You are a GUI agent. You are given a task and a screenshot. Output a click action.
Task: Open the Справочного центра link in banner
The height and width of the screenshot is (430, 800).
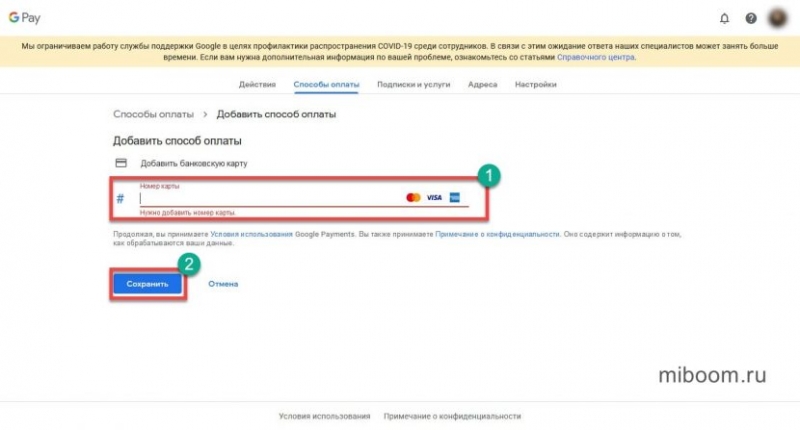coord(595,57)
